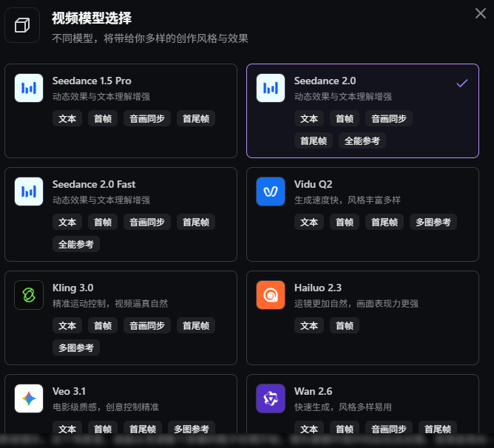The width and height of the screenshot is (494, 448).
Task: Click 多图参考 tag in Vidu Q2 card
Action: coord(433,222)
